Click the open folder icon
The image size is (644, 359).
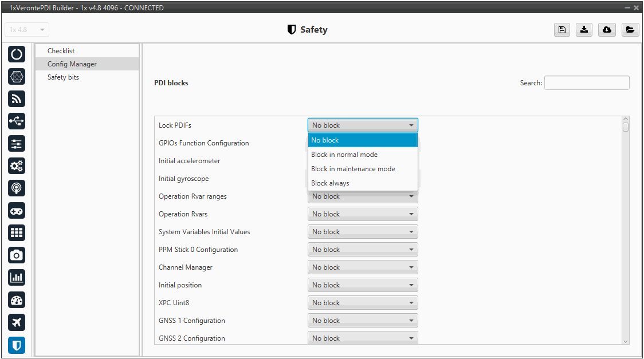coord(630,30)
